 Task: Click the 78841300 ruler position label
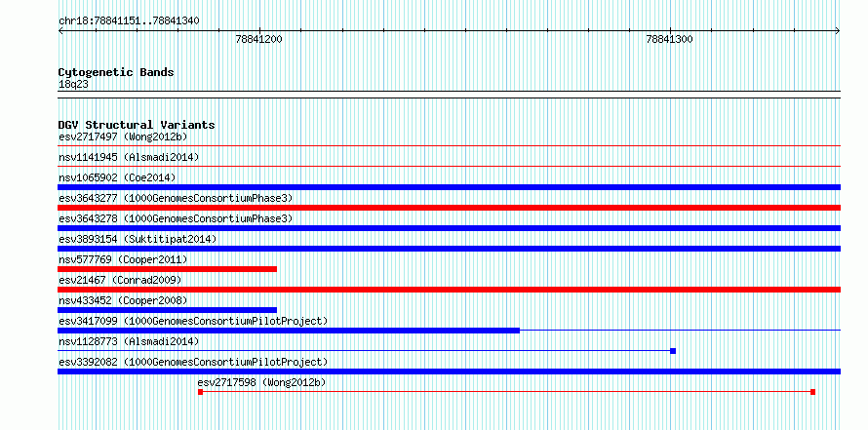pyautogui.click(x=669, y=39)
